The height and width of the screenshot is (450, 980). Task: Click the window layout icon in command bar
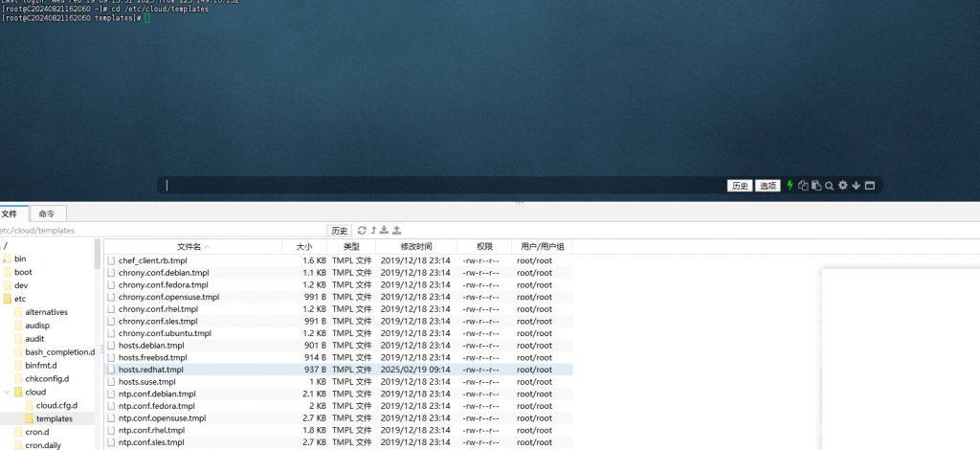coord(869,186)
